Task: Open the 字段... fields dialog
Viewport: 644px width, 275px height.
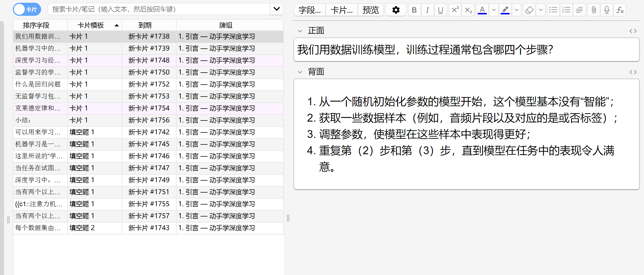Action: (x=310, y=10)
